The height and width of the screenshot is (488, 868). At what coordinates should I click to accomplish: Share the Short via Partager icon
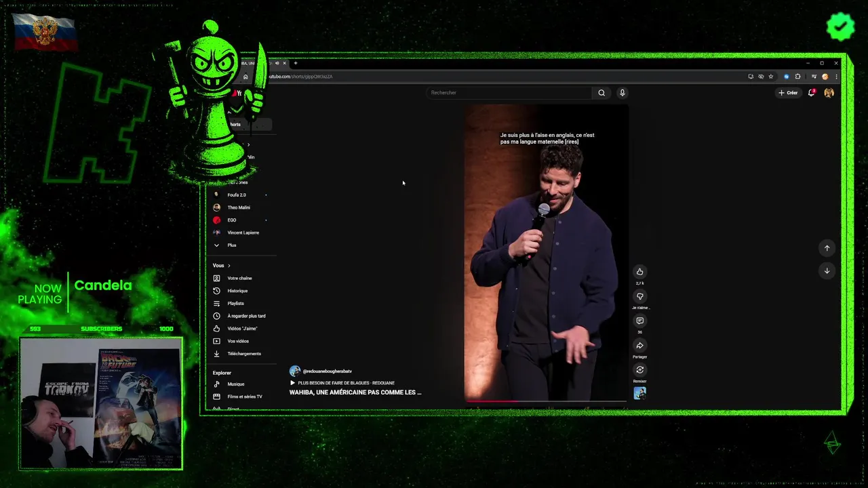click(639, 346)
